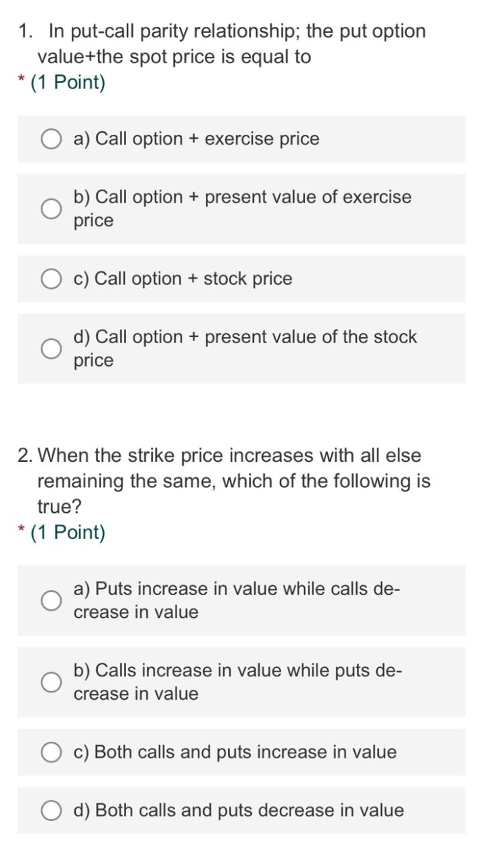Choose 'b) Calls increase in value while puts decrease'
Viewport: 483px width, 868px height.
pos(51,682)
